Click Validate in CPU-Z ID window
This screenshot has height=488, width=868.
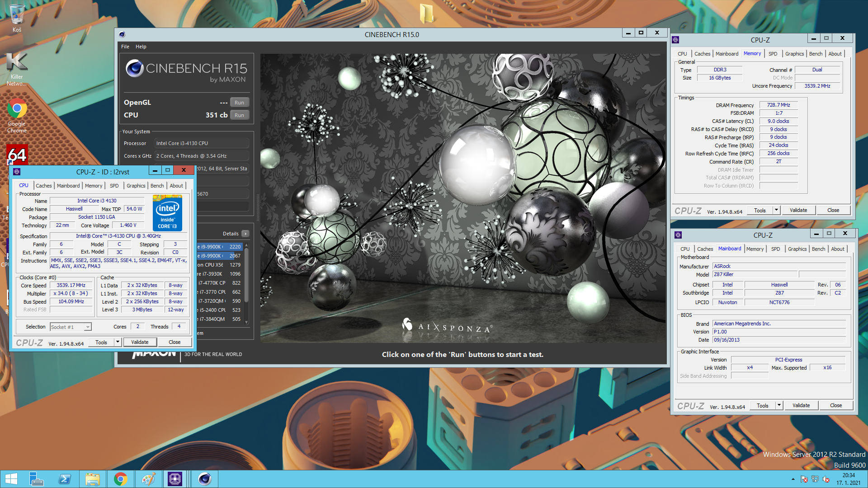(140, 342)
